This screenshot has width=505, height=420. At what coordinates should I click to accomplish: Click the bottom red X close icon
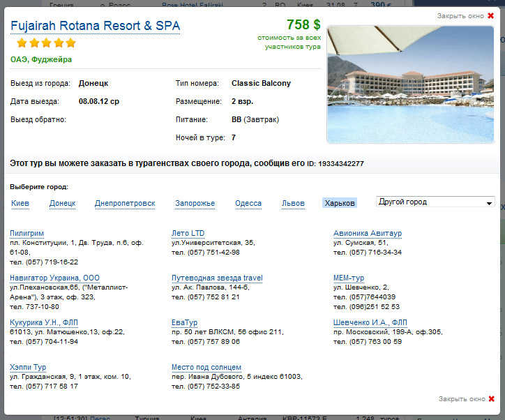pyautogui.click(x=492, y=399)
